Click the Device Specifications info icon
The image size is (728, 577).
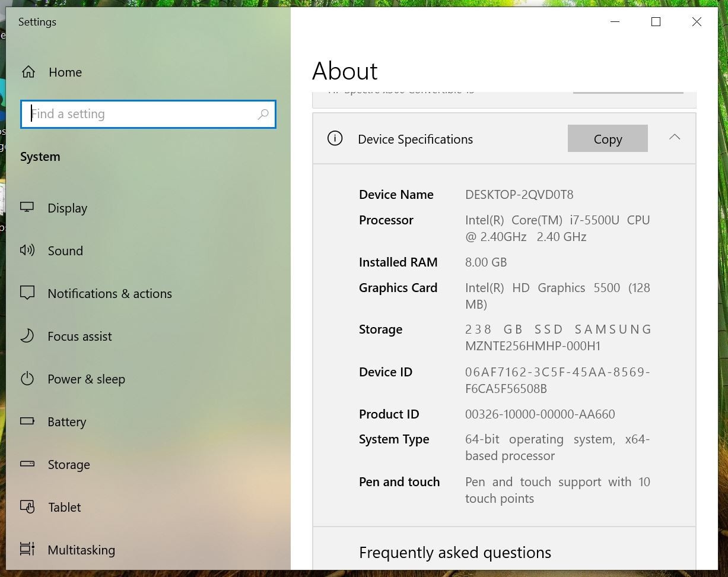[x=335, y=139]
